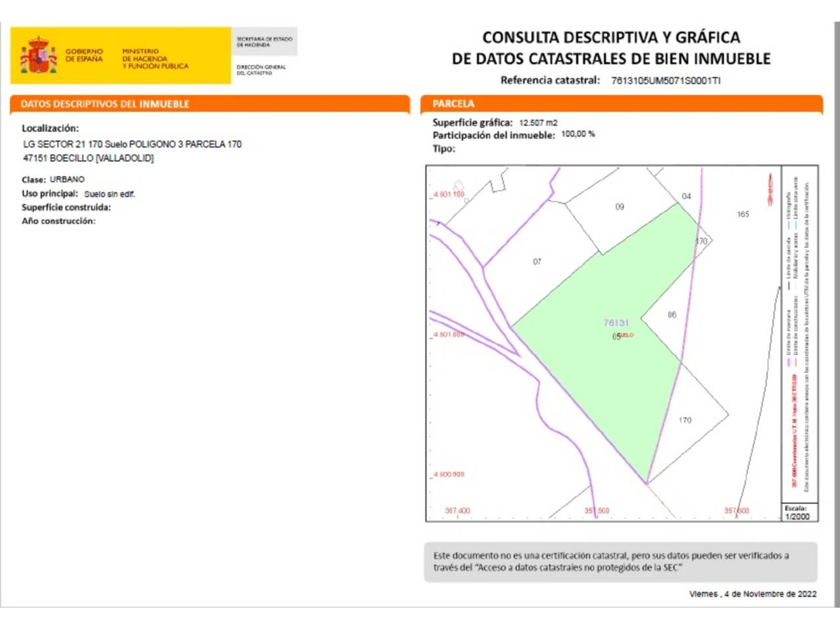Click the "Uso principal:" label
The height and width of the screenshot is (630, 840).
pyautogui.click(x=50, y=194)
